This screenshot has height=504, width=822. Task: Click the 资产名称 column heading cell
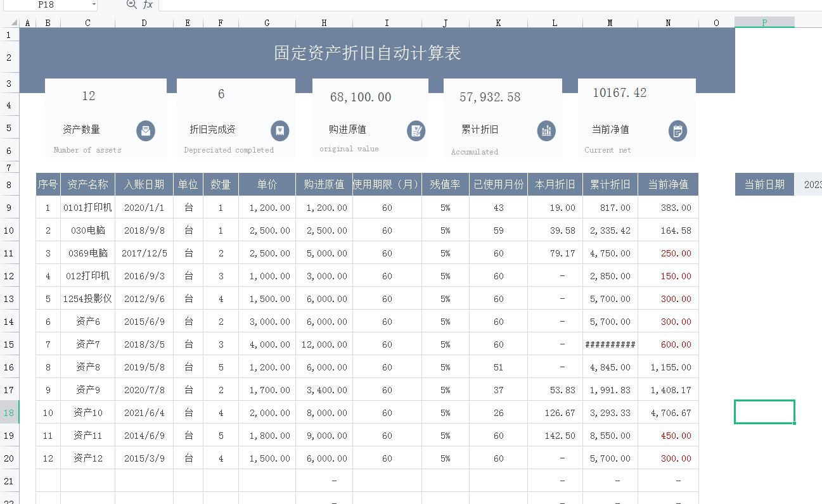pyautogui.click(x=87, y=185)
